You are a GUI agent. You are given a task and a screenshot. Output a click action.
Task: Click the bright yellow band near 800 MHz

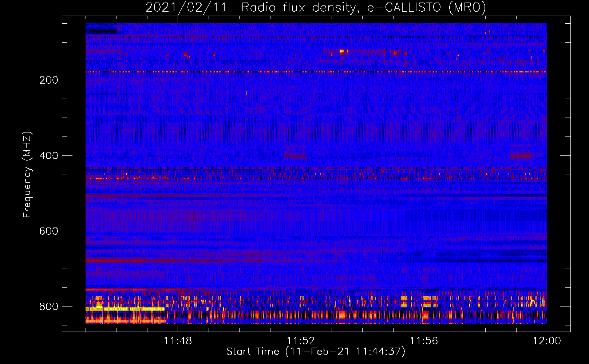click(125, 309)
